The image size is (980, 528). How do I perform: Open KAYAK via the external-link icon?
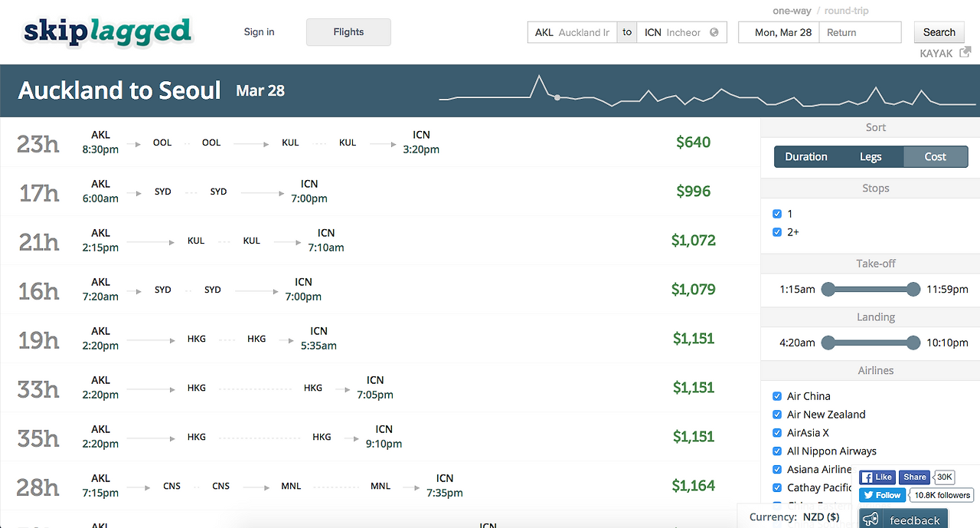tap(965, 51)
